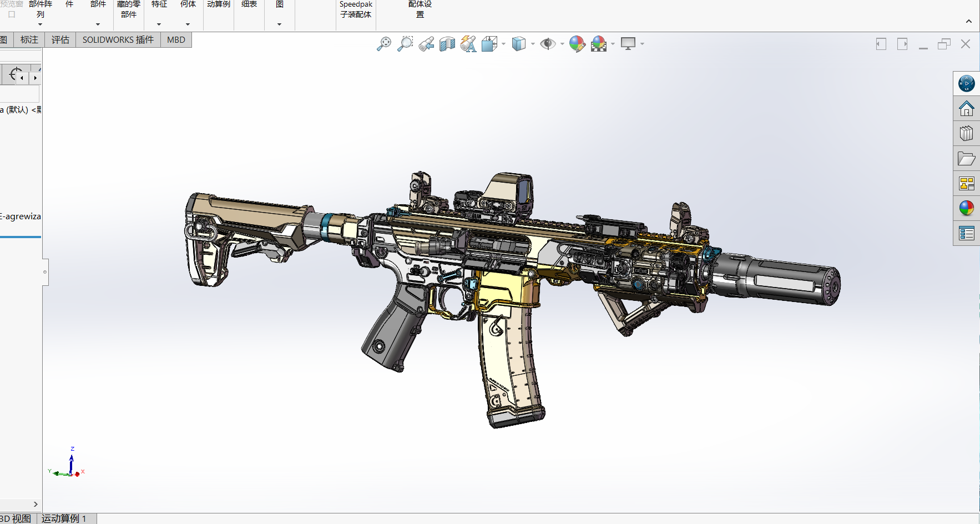Open the Hide/Show Items dropdown arrow
This screenshot has width=980, height=524.
[x=562, y=44]
